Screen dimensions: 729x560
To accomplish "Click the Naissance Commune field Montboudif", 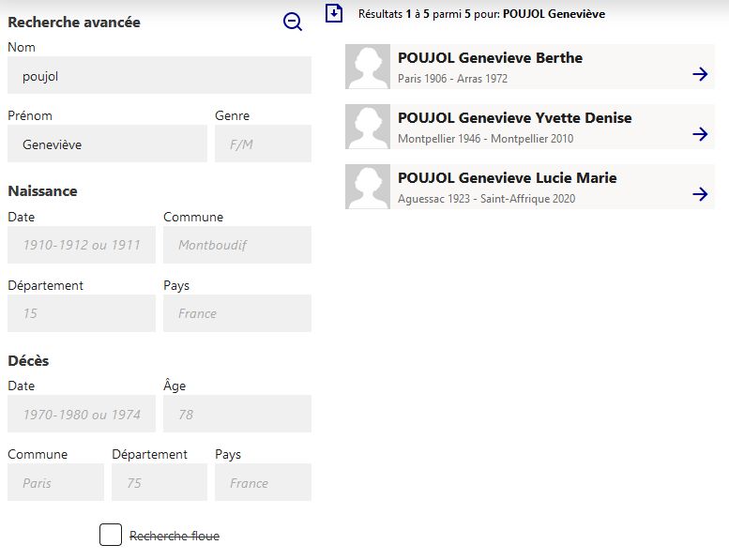I will (x=237, y=245).
